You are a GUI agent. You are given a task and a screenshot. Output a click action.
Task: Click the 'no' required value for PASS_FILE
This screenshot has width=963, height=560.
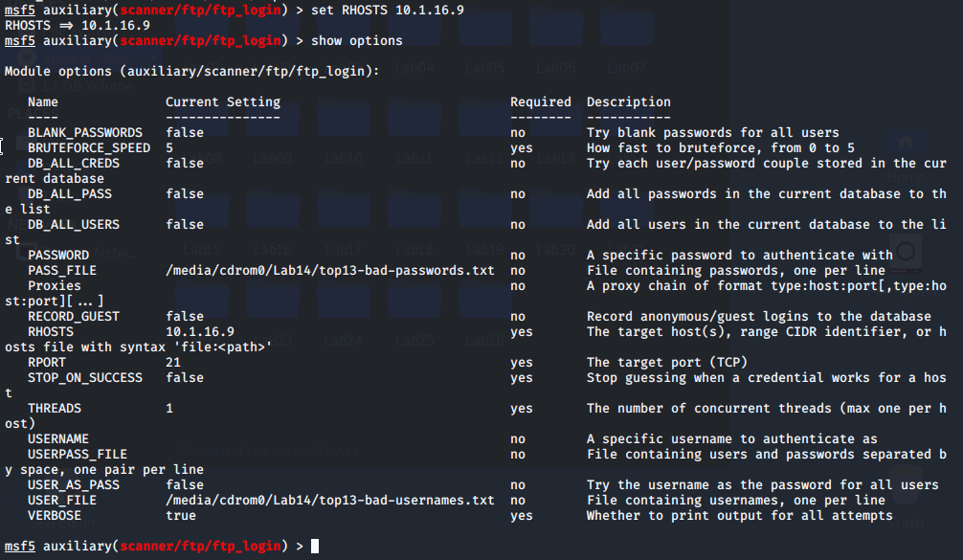coord(518,271)
